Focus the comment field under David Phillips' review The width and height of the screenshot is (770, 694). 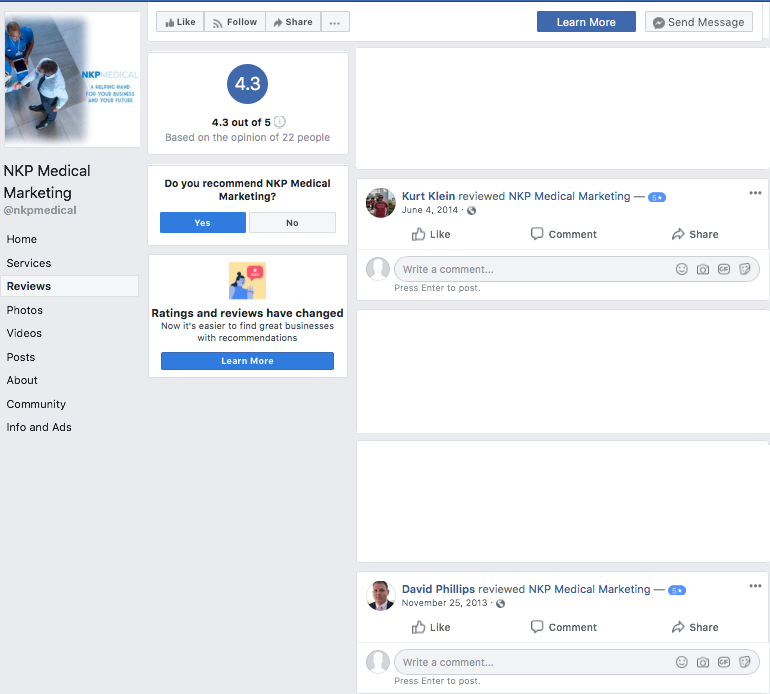[577, 662]
